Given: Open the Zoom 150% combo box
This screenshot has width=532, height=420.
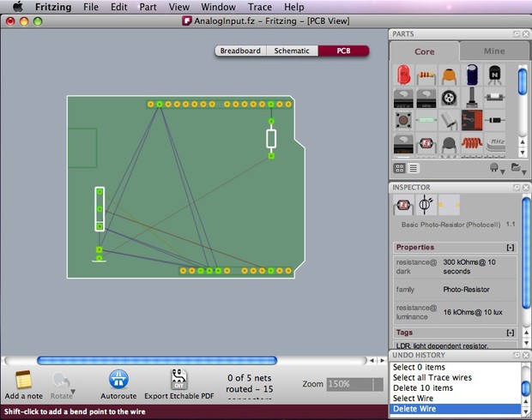Looking at the screenshot, I should click(355, 384).
